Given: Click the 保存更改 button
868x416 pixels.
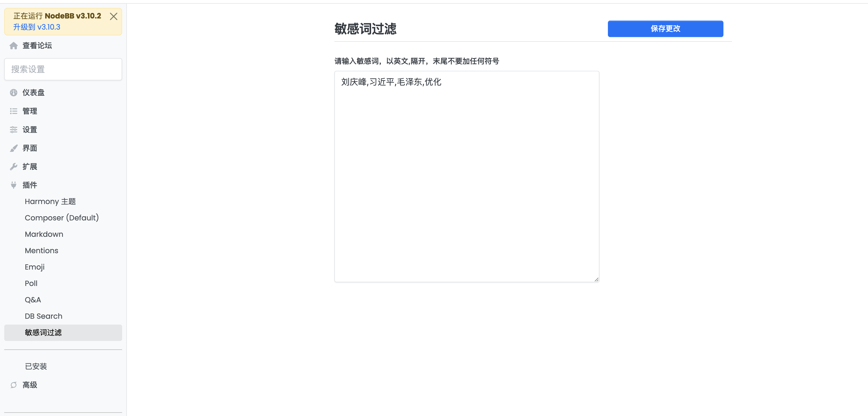Looking at the screenshot, I should [665, 29].
